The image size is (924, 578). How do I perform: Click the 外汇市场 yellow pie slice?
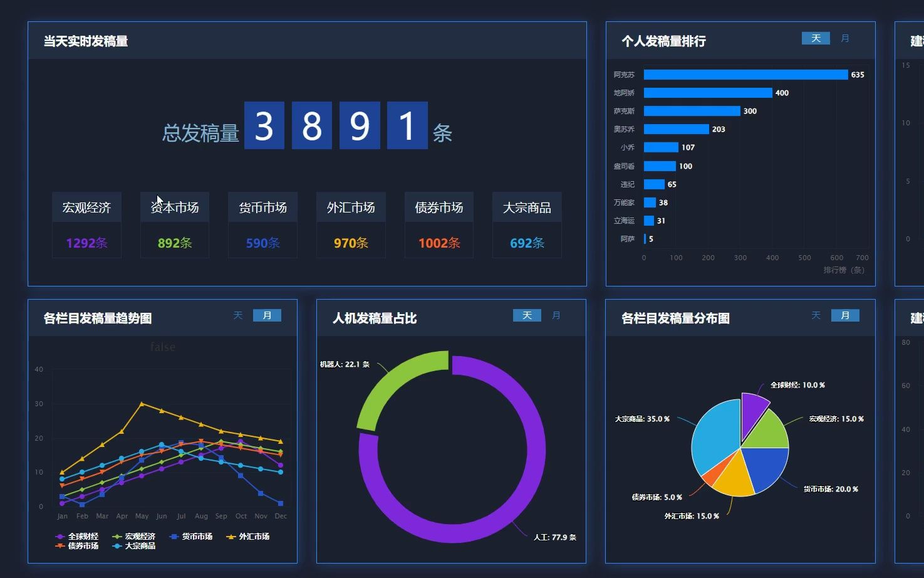(x=735, y=480)
